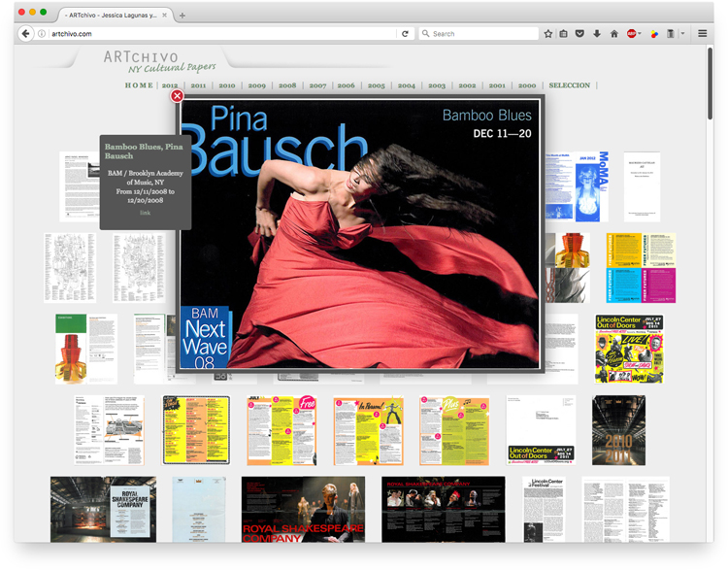
Task: Click the colored dots extension icon
Action: pyautogui.click(x=654, y=33)
